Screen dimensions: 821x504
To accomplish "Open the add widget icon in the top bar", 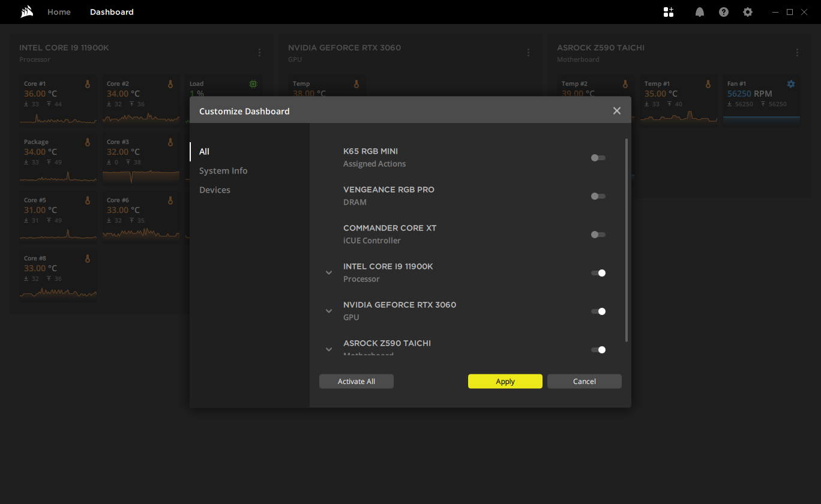I will [669, 12].
